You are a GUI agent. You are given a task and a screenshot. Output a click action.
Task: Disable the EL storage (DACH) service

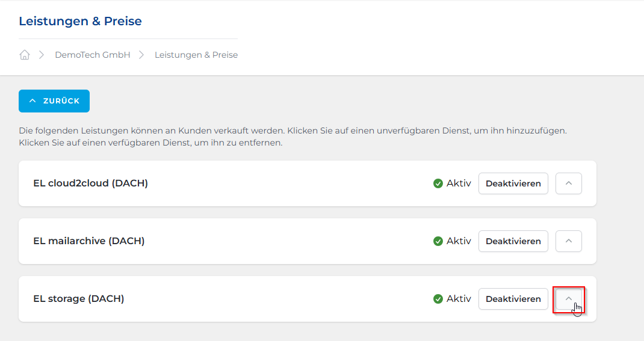513,299
